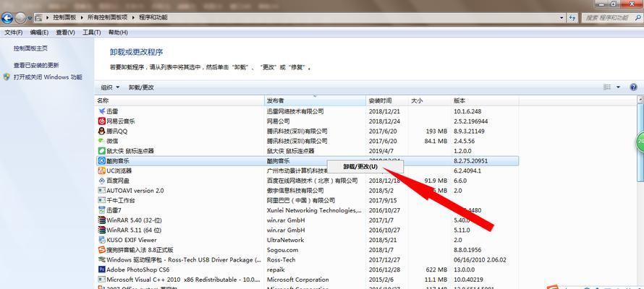Click the UC浏览器 orange icon
Screen dimensions: 644x289
pyautogui.click(x=102, y=171)
